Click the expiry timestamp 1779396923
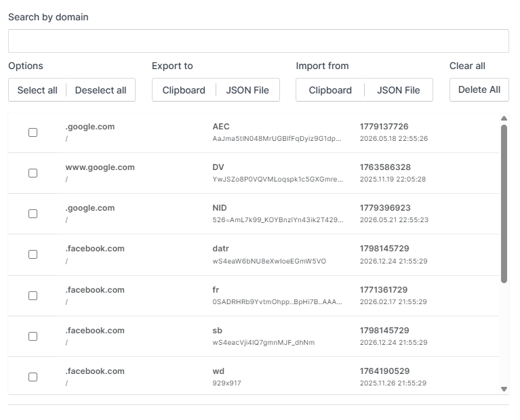The width and height of the screenshot is (520, 420). pyautogui.click(x=385, y=208)
